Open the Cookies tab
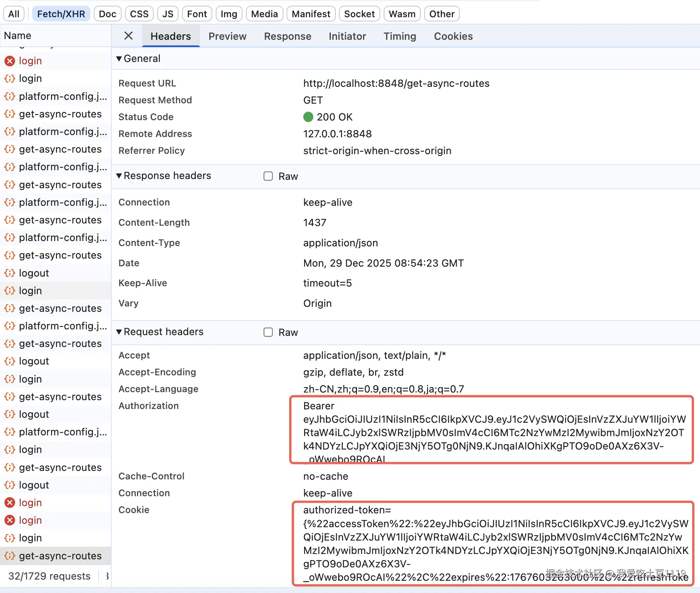The height and width of the screenshot is (593, 700). [x=453, y=36]
